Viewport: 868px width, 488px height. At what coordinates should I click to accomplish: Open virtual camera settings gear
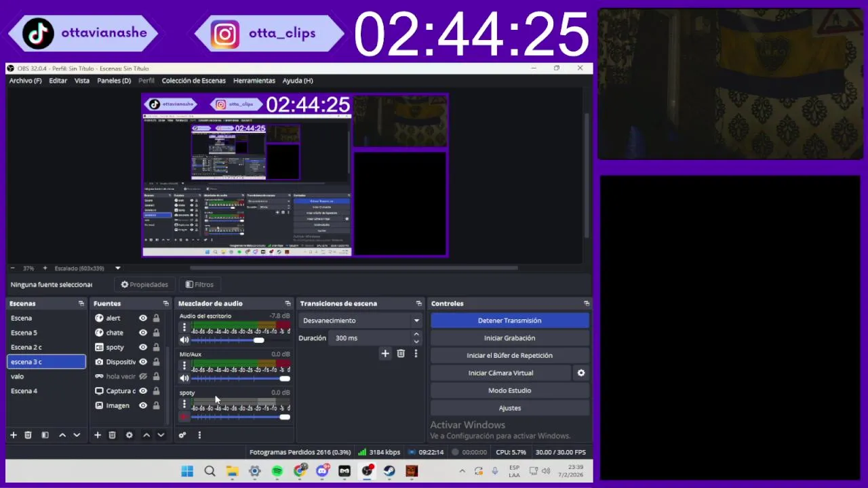581,373
